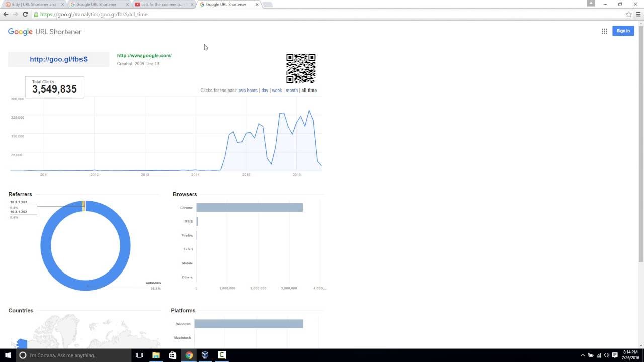This screenshot has width=644, height=362.
Task: Click the Chrome bar in Browsers chart
Action: coord(250,208)
